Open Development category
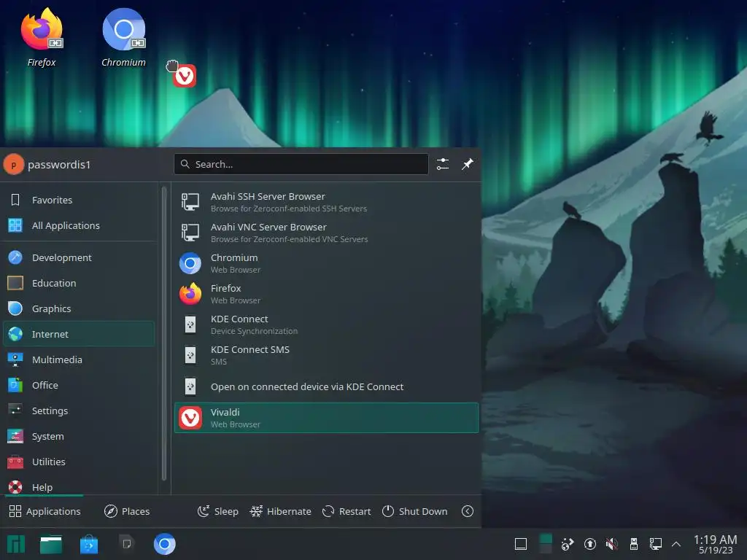Image resolution: width=747 pixels, height=560 pixels. [x=79, y=257]
